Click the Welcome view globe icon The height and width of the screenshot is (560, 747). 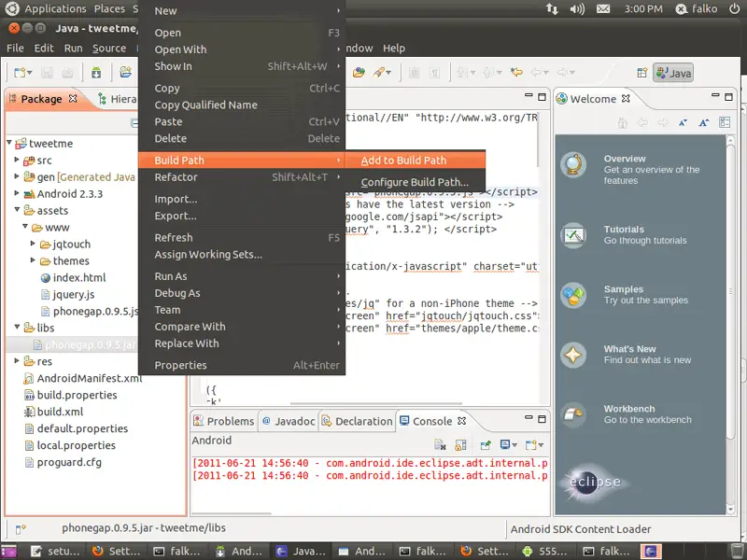[x=562, y=99]
